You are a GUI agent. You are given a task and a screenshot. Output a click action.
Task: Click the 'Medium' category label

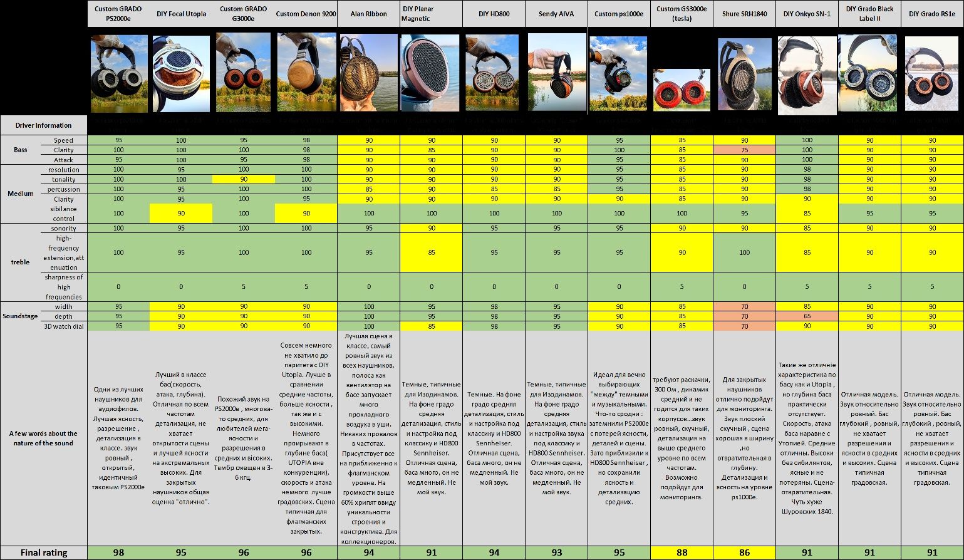(x=21, y=194)
